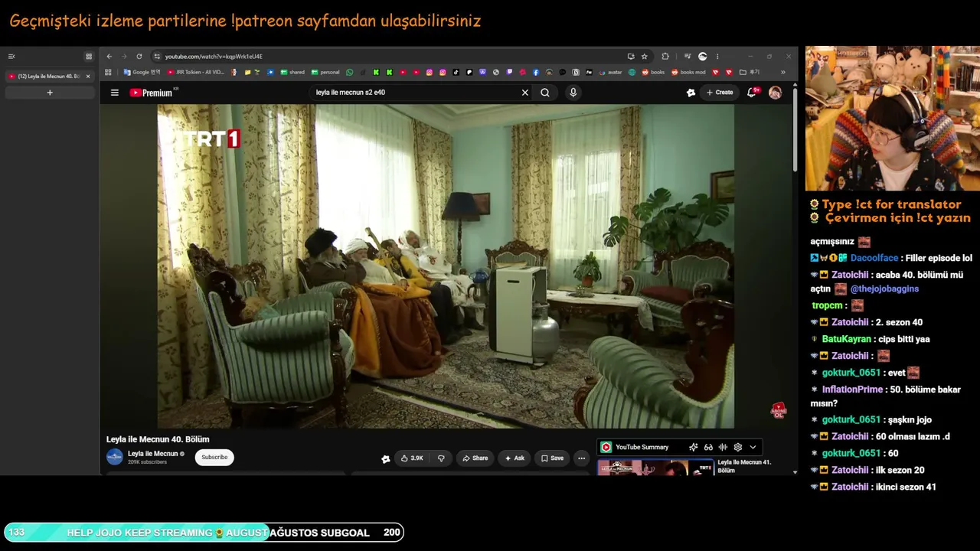Submit search with the magnifier icon
This screenshot has height=551, width=980.
pyautogui.click(x=545, y=93)
